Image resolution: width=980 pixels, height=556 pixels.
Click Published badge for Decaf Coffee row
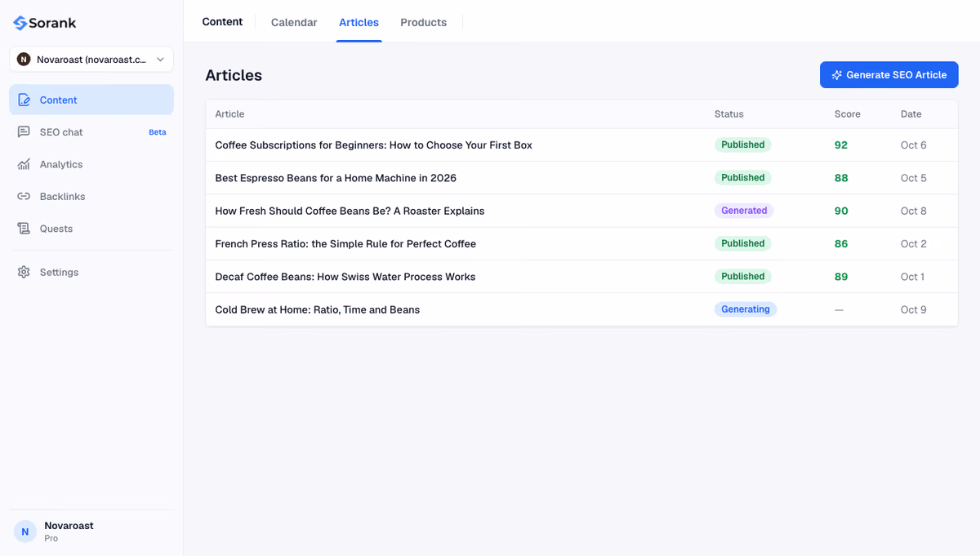coord(743,276)
